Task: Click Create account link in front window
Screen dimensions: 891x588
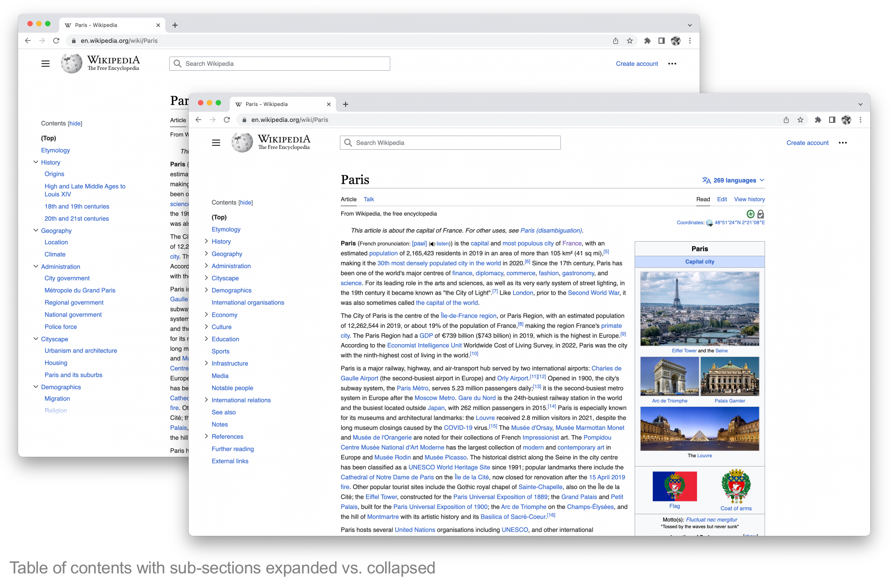Action: (807, 143)
